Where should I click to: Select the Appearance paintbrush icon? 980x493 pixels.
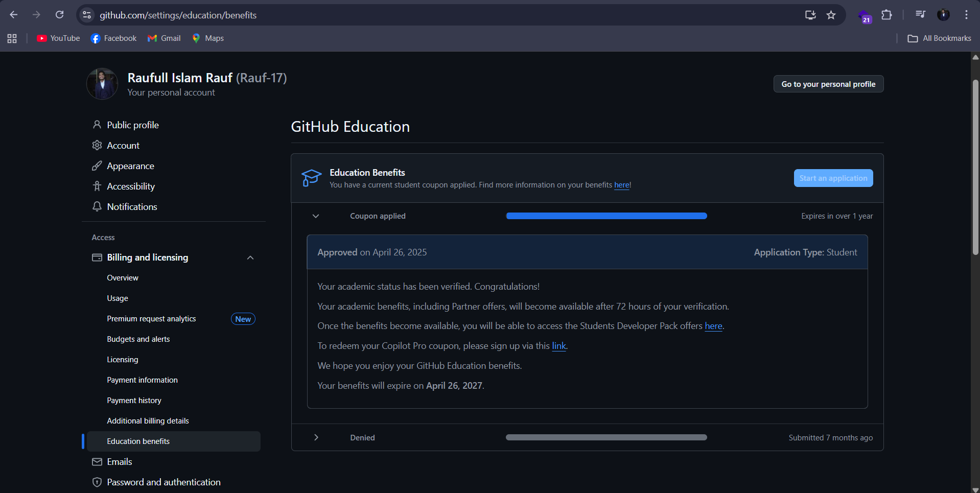(97, 166)
